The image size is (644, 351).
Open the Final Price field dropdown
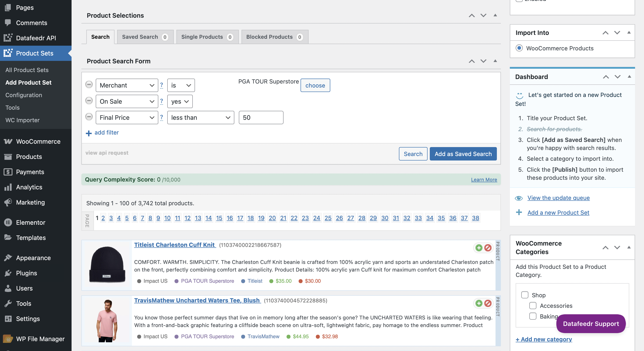pyautogui.click(x=127, y=118)
